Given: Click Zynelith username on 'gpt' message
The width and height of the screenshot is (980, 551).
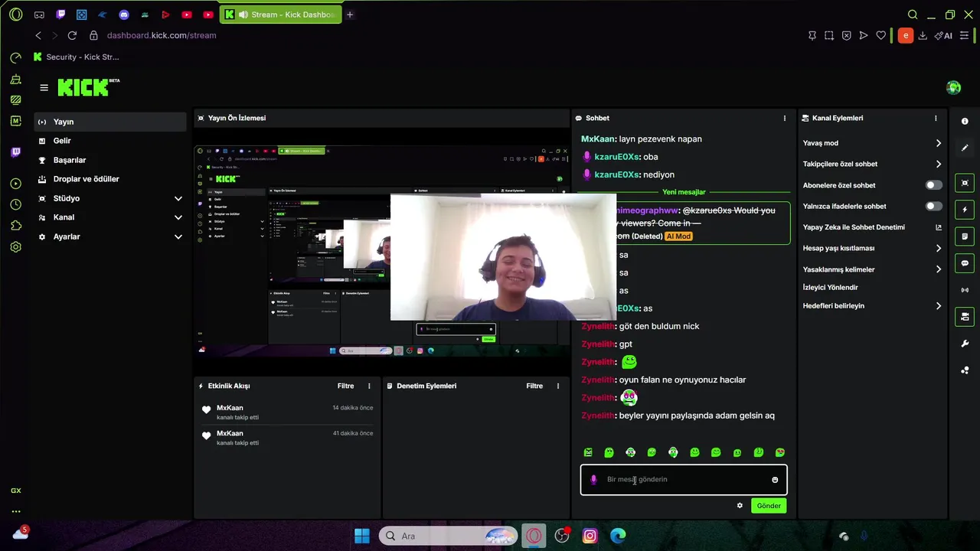Looking at the screenshot, I should tap(597, 344).
